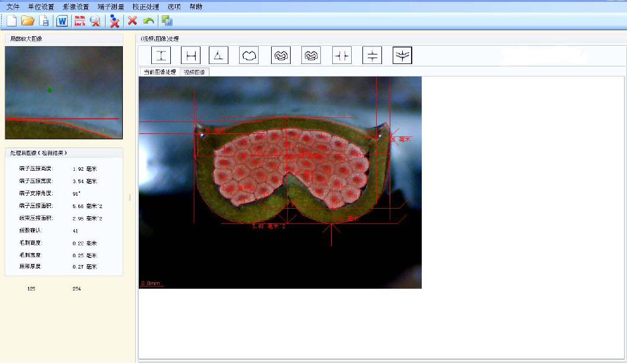Screen dimensions: 627x364
Task: Select the horizontal gap measurement tool
Action: 342,56
